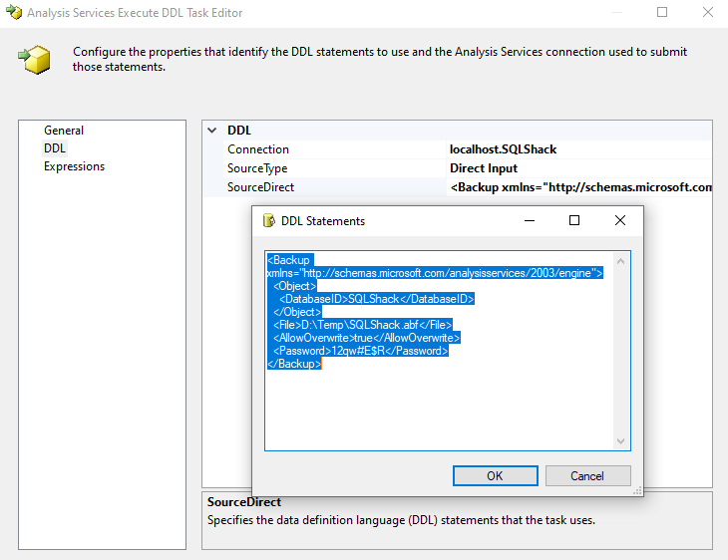The image size is (728, 560).
Task: Click the DDL Statements dialog icon
Action: (268, 220)
